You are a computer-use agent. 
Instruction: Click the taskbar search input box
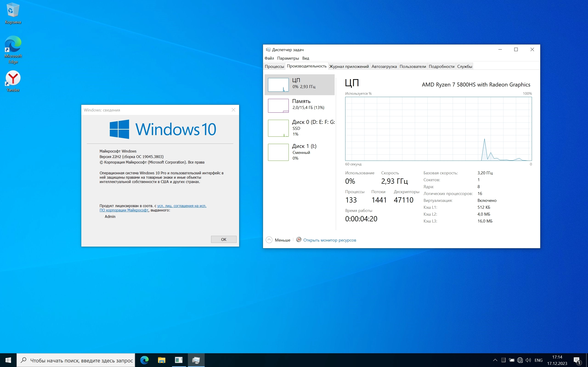(81, 360)
